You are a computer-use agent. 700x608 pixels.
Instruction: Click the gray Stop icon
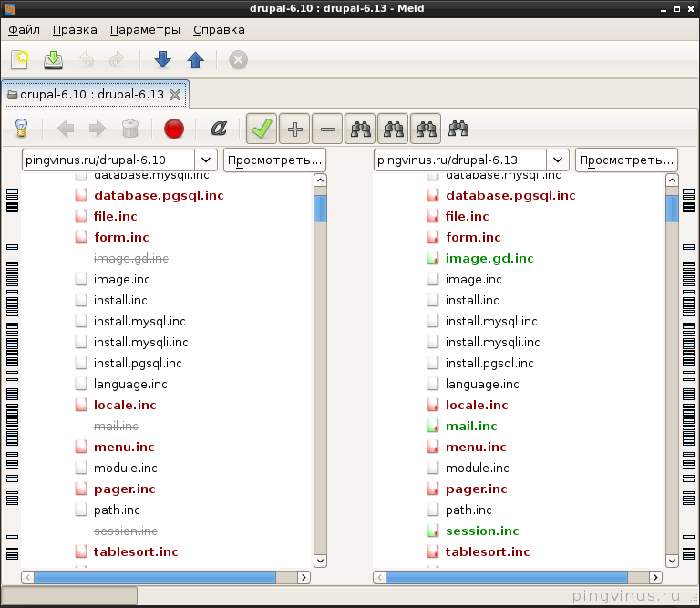click(x=239, y=60)
